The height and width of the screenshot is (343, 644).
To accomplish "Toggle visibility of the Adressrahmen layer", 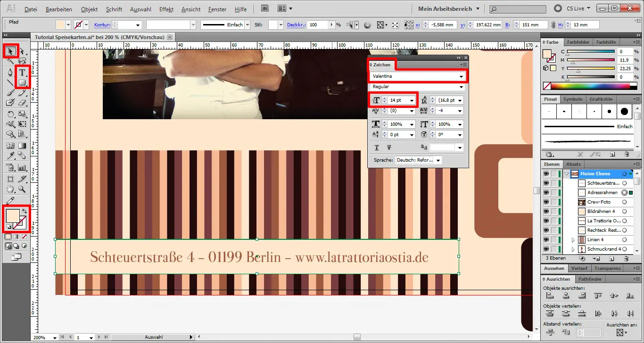I will coord(545,192).
